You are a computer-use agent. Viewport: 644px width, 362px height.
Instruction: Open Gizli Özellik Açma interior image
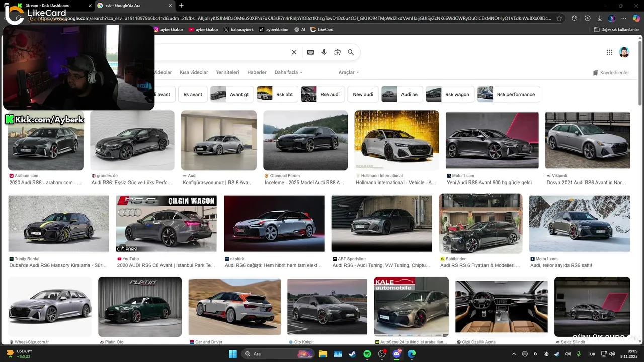point(501,307)
